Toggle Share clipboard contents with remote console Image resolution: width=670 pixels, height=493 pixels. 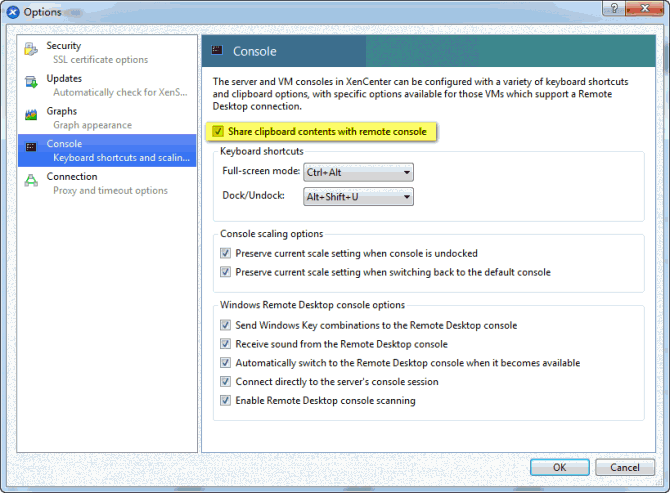pos(218,131)
